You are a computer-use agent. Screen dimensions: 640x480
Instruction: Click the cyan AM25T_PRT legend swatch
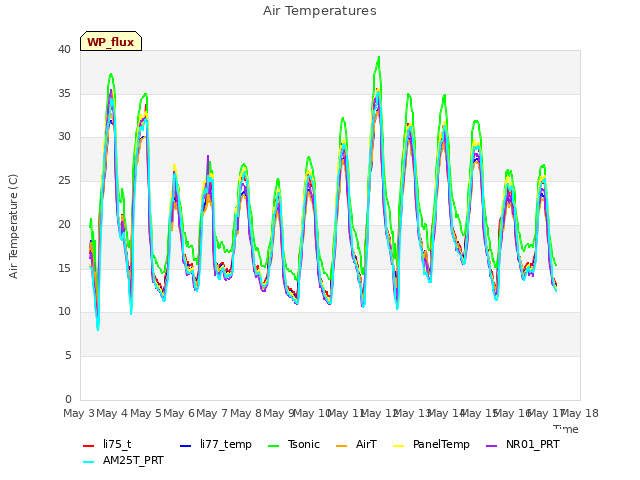pos(89,462)
